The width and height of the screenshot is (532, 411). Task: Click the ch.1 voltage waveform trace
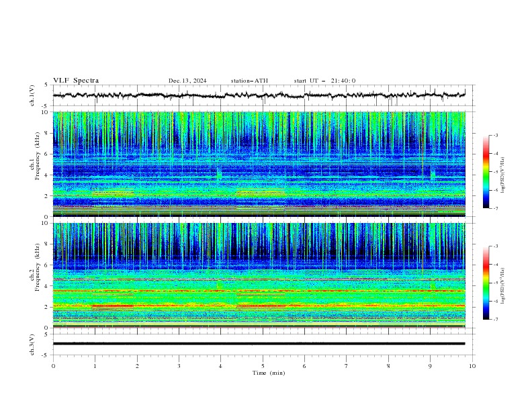tap(259, 95)
